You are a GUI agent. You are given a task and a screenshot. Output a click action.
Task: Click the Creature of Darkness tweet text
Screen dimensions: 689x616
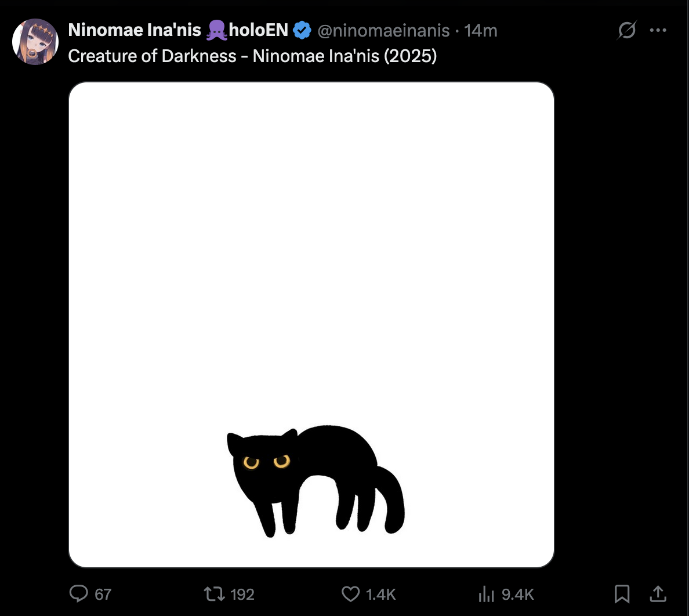(x=252, y=56)
